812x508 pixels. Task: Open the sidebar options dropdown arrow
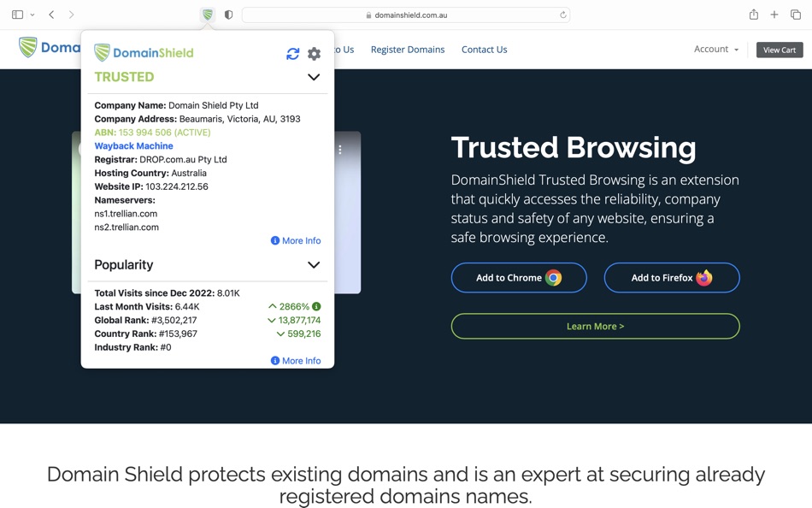coord(32,15)
